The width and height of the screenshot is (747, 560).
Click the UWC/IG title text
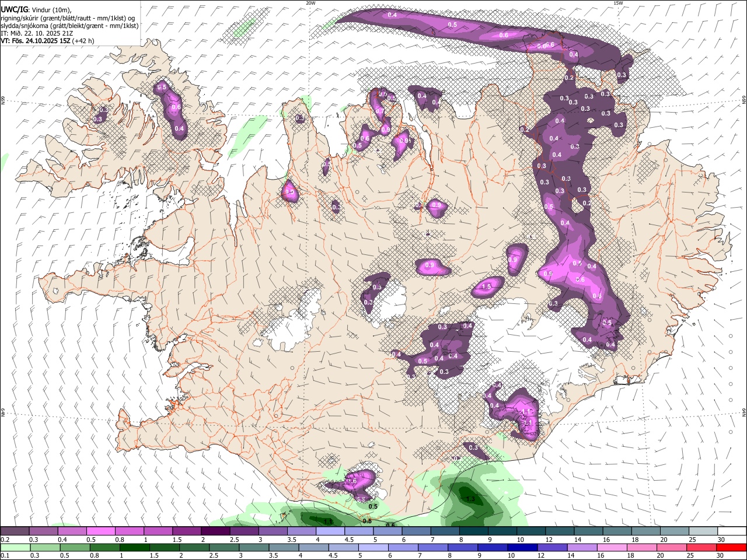pyautogui.click(x=13, y=10)
